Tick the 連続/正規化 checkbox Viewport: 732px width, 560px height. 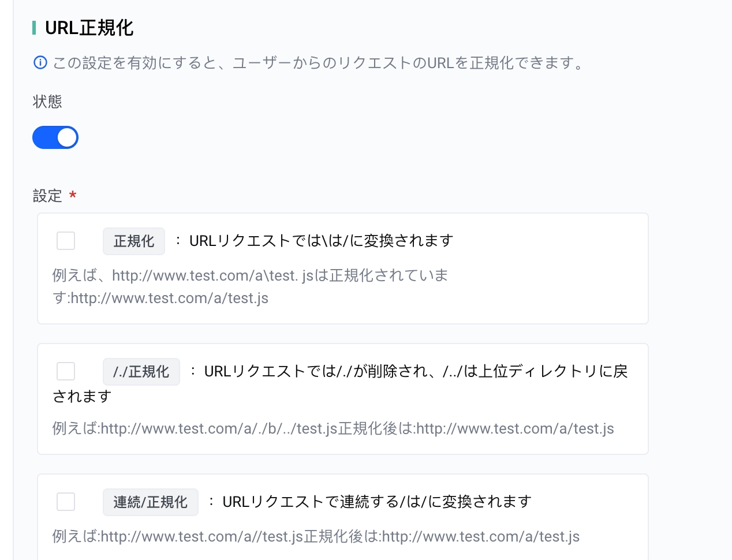tap(66, 502)
